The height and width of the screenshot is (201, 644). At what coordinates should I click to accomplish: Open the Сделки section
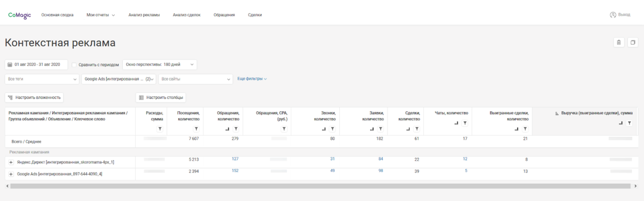255,15
